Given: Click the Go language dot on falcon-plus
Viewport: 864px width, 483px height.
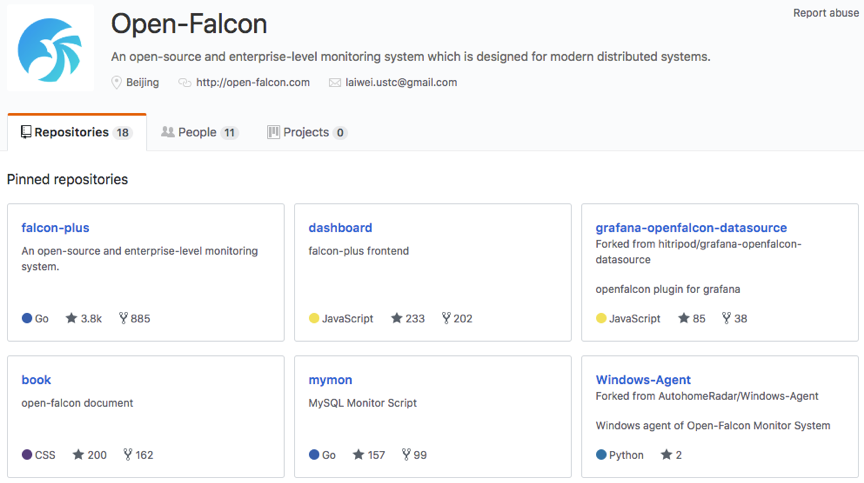Looking at the screenshot, I should pos(27,318).
